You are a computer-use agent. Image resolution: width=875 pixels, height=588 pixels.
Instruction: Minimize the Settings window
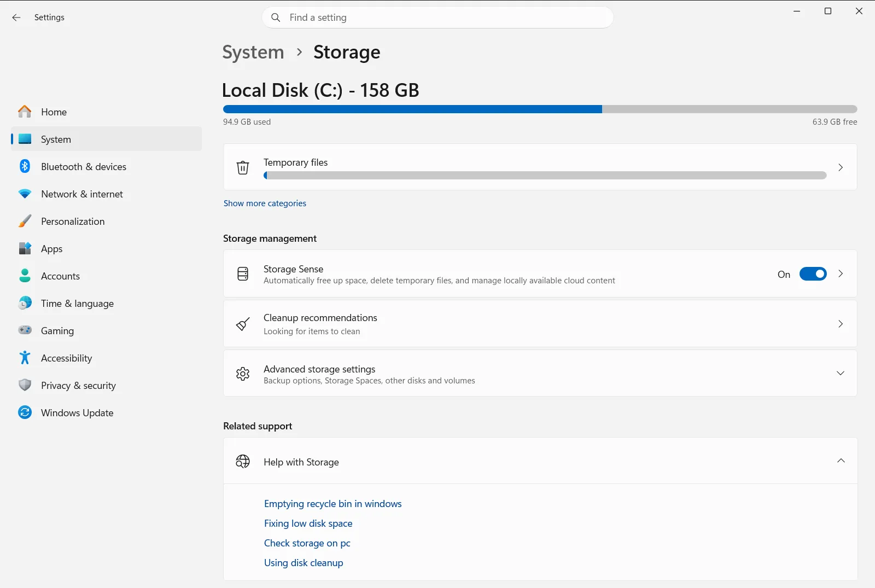click(x=797, y=11)
